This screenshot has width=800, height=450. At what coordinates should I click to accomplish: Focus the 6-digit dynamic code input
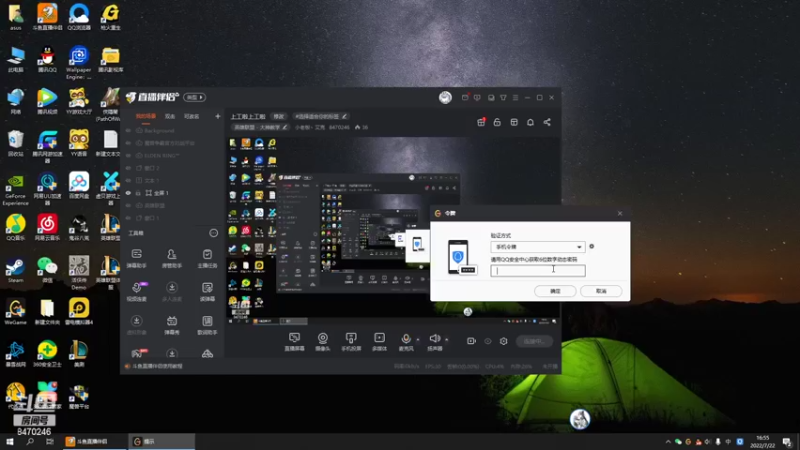coord(538,270)
